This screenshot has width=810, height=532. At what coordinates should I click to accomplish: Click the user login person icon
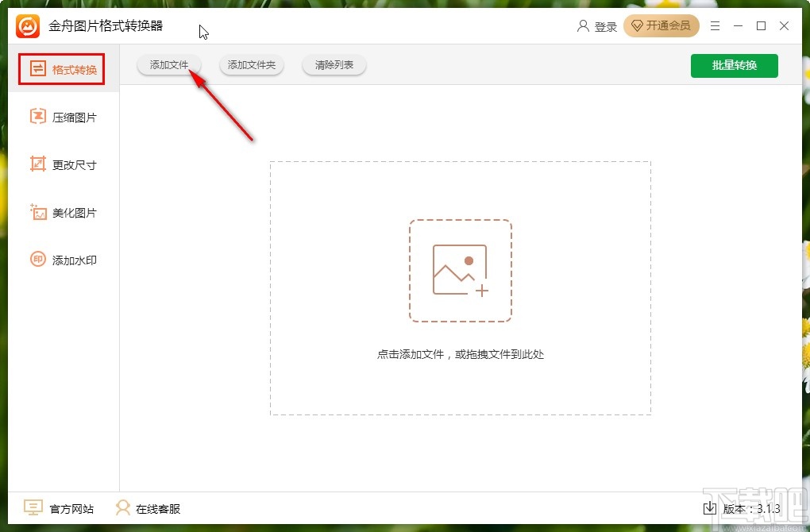pos(582,25)
